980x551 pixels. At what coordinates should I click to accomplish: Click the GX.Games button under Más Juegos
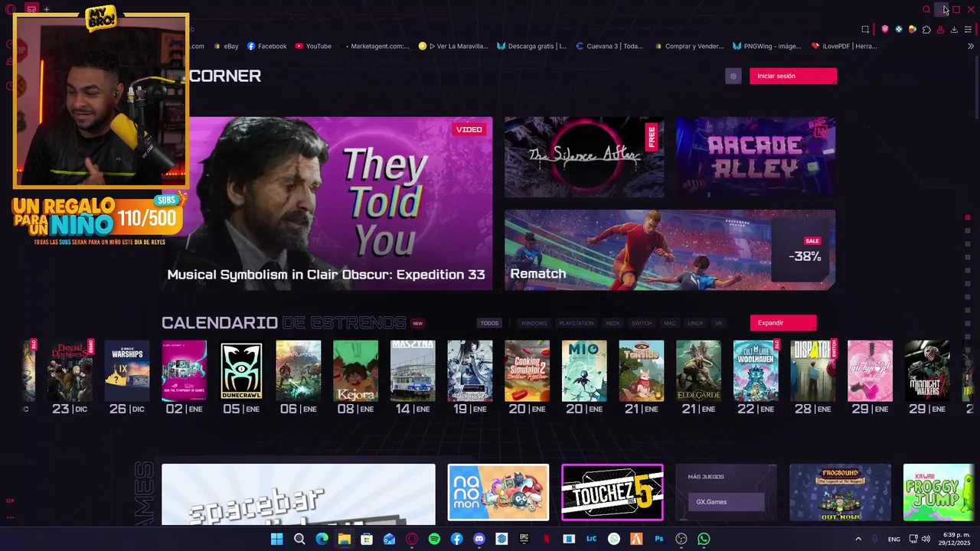(727, 502)
